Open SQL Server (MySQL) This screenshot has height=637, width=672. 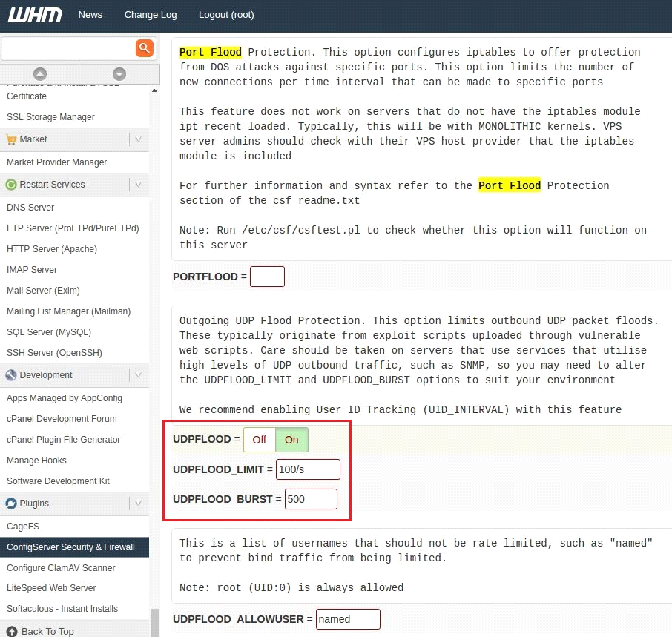click(49, 332)
